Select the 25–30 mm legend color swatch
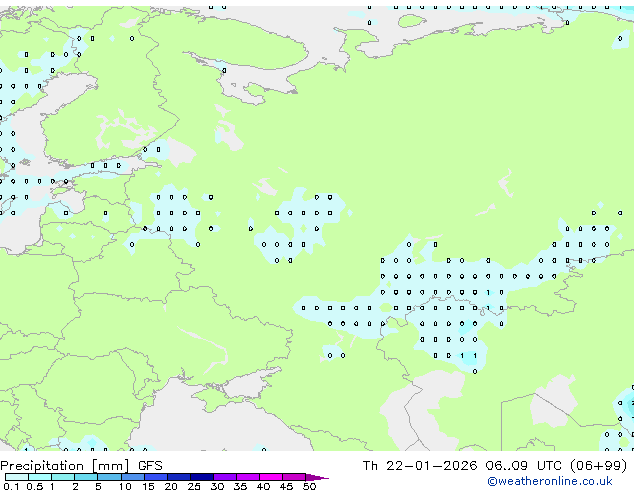 click(x=202, y=477)
